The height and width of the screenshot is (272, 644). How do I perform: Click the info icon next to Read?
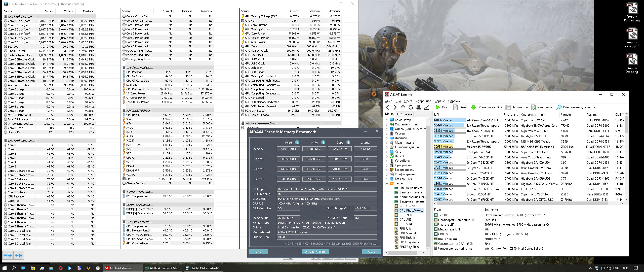coord(297,142)
